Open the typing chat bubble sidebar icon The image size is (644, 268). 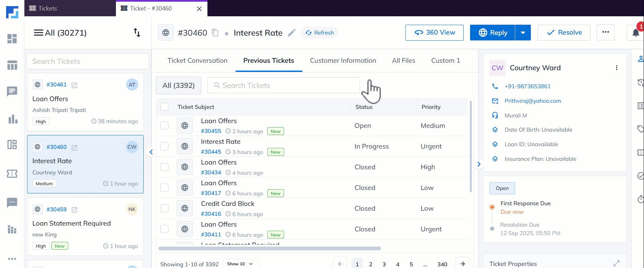[x=12, y=203]
